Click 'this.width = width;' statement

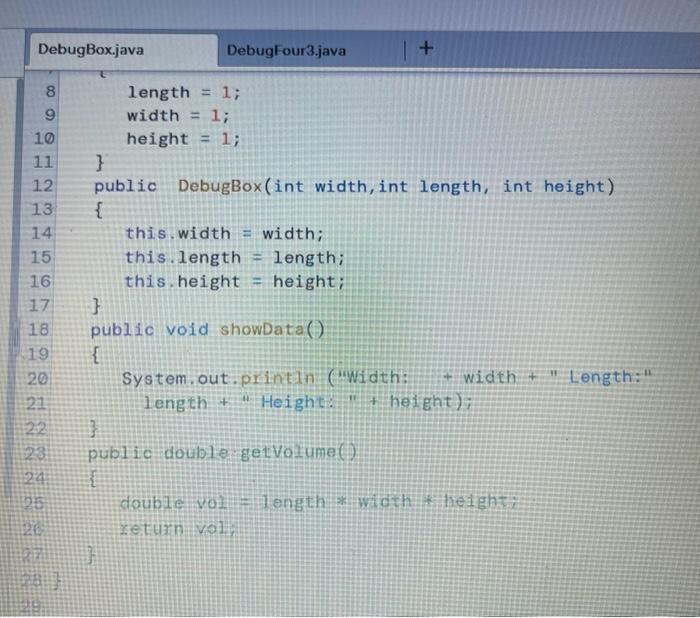224,234
